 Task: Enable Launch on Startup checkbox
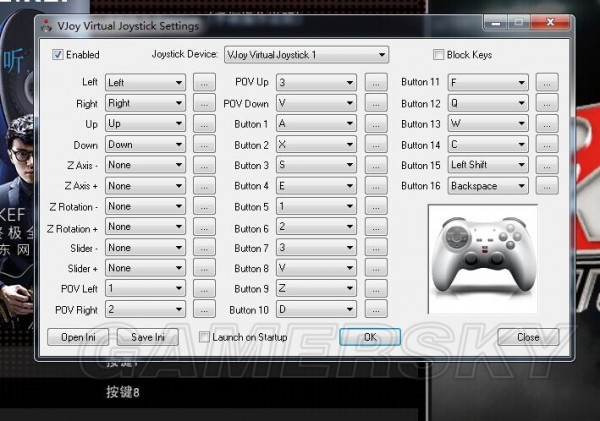click(x=204, y=337)
